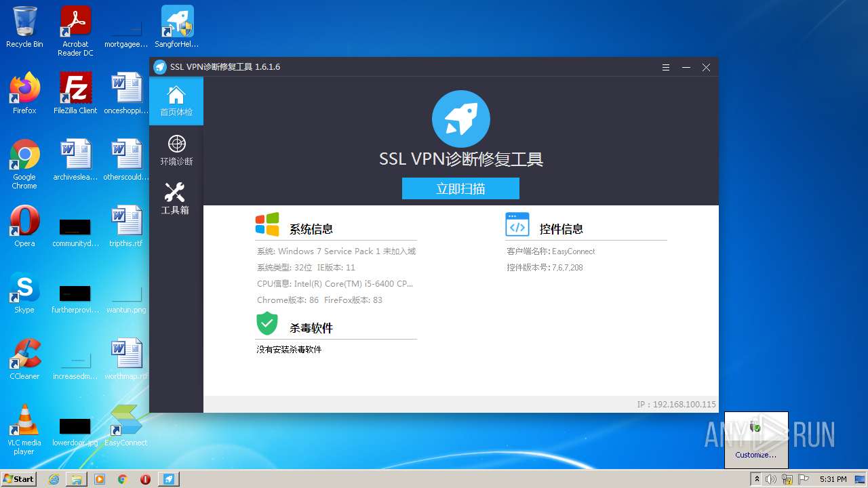Open the mortgagee file on desktop
The width and height of the screenshot is (868, 488).
126,33
